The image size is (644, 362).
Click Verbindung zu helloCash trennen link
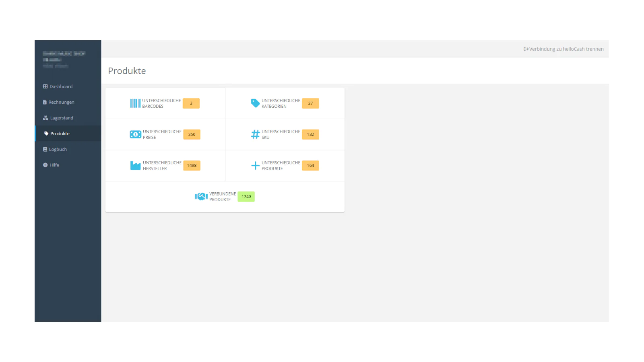pos(566,49)
